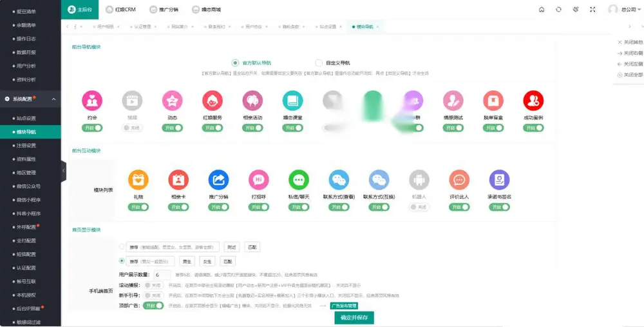Click the 女生 button
The width and height of the screenshot is (644, 327).
pos(207,262)
